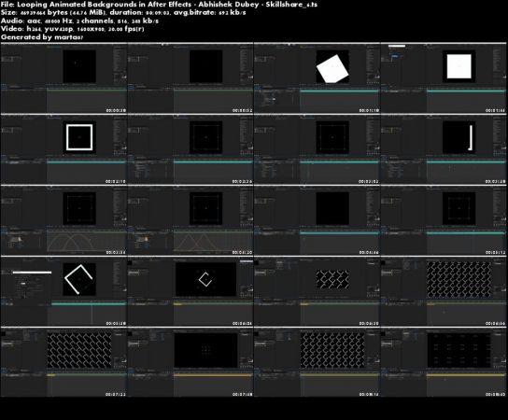Select the full-frame hook pattern thumbnail in fourth row
Viewport: 508px width, 420px height.
tap(444, 291)
